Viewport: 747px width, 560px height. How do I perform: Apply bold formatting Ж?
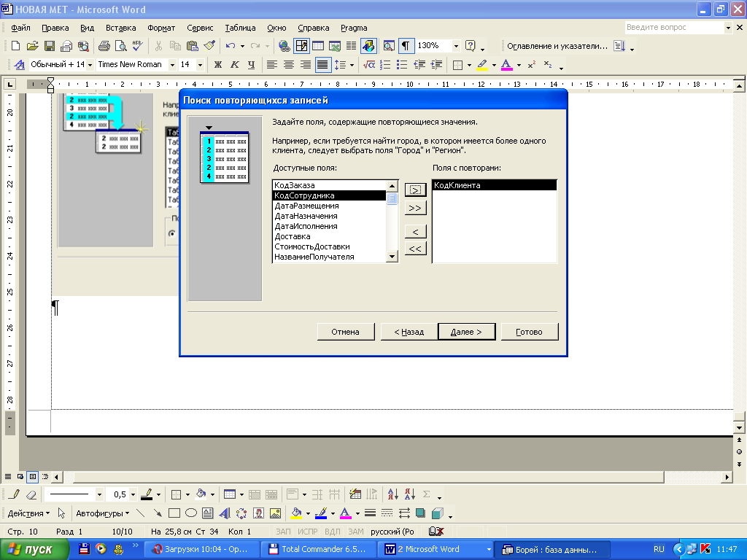217,64
